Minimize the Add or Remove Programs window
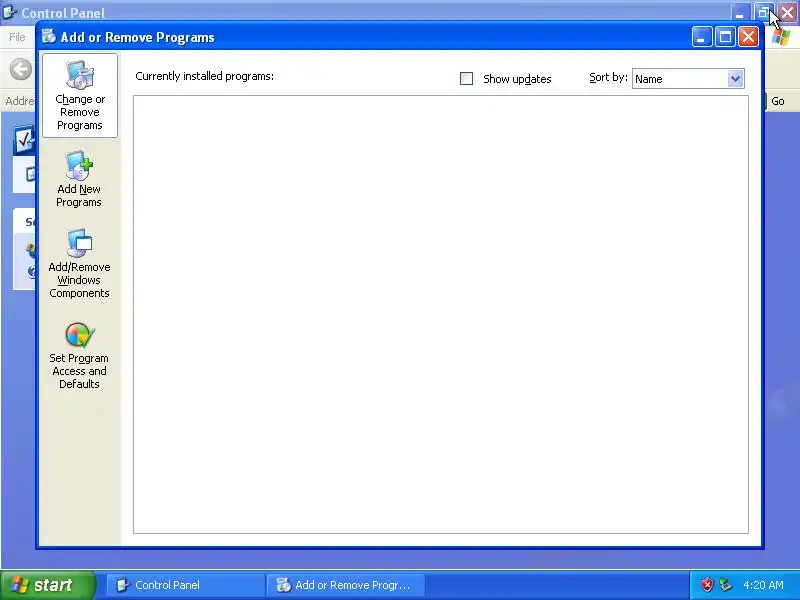 click(702, 37)
